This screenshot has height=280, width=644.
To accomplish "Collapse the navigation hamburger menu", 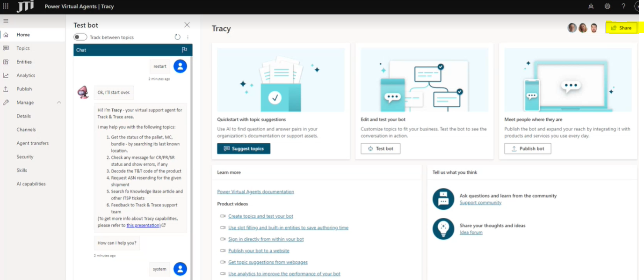I will pos(6,21).
